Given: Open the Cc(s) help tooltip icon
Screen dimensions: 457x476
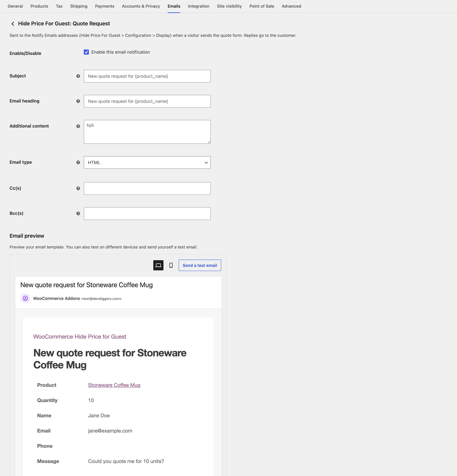Looking at the screenshot, I should pos(78,188).
